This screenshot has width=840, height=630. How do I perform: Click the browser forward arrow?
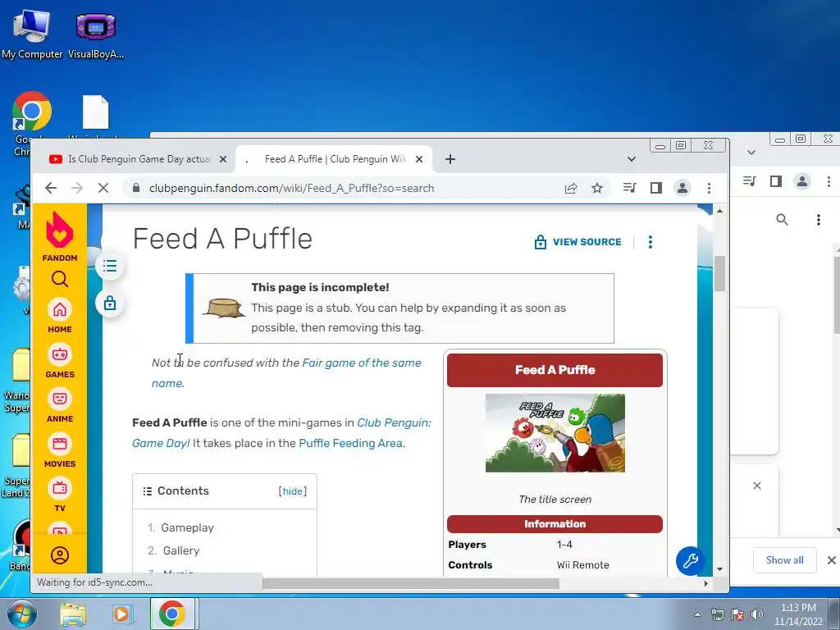pos(77,188)
